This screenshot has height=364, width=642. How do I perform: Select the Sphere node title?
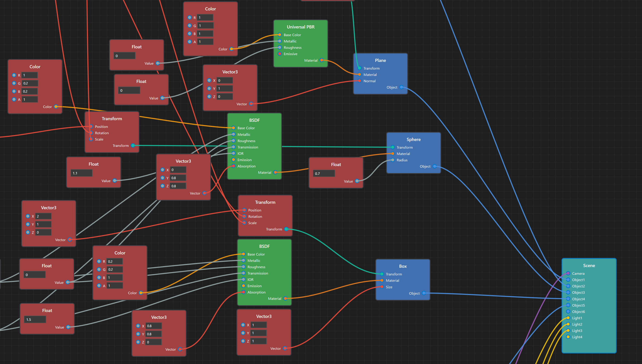click(413, 139)
